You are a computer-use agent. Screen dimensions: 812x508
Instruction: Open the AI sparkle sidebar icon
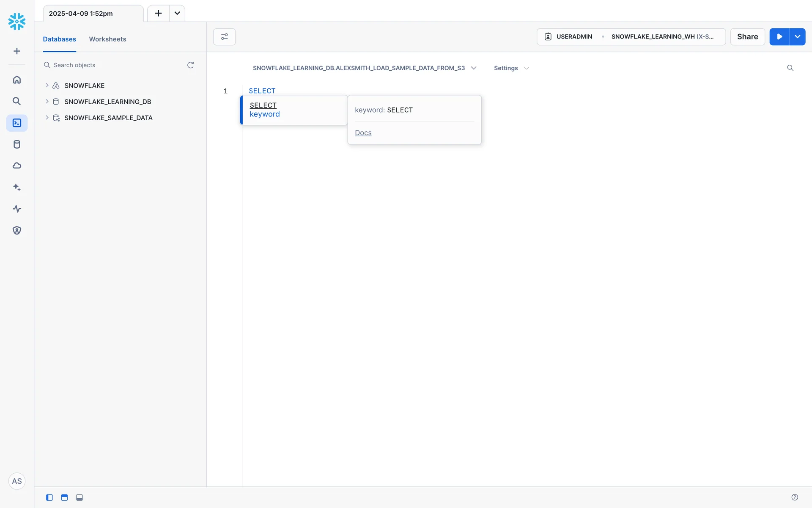click(17, 187)
